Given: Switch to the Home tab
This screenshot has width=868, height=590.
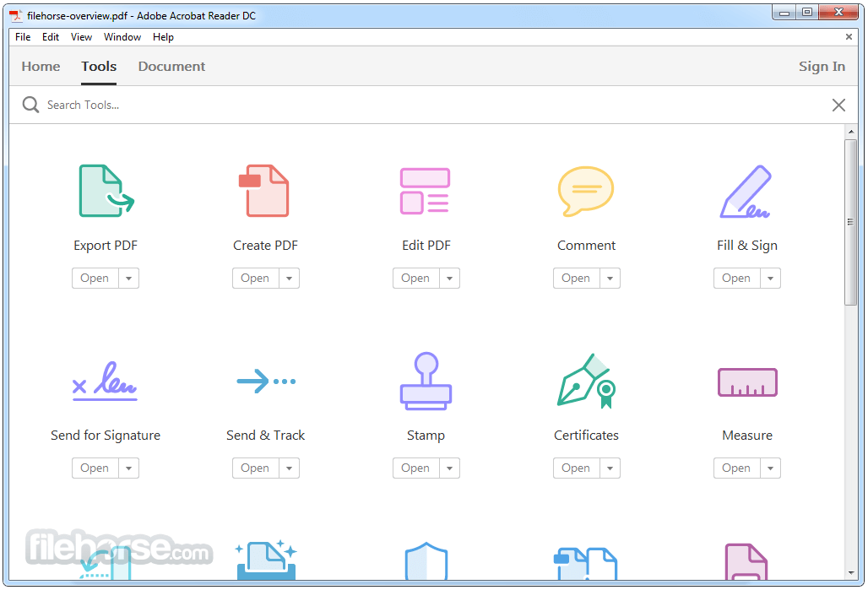Looking at the screenshot, I should (x=40, y=66).
